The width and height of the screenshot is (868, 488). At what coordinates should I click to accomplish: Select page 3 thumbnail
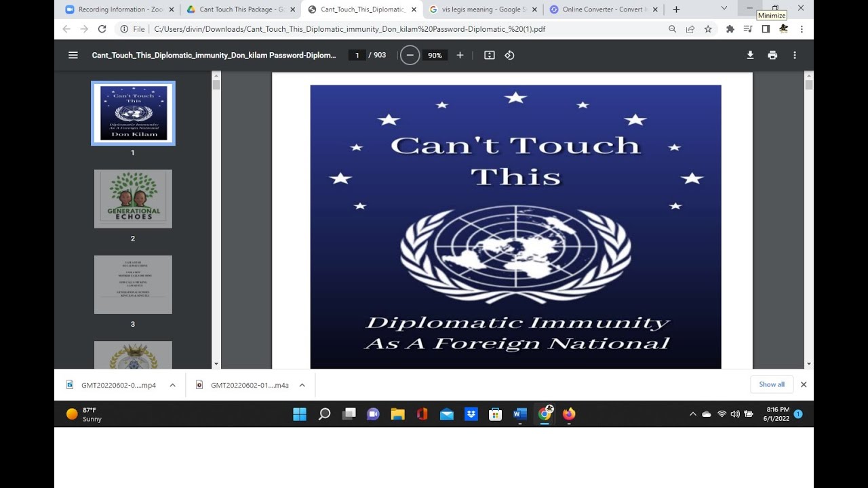coord(133,285)
